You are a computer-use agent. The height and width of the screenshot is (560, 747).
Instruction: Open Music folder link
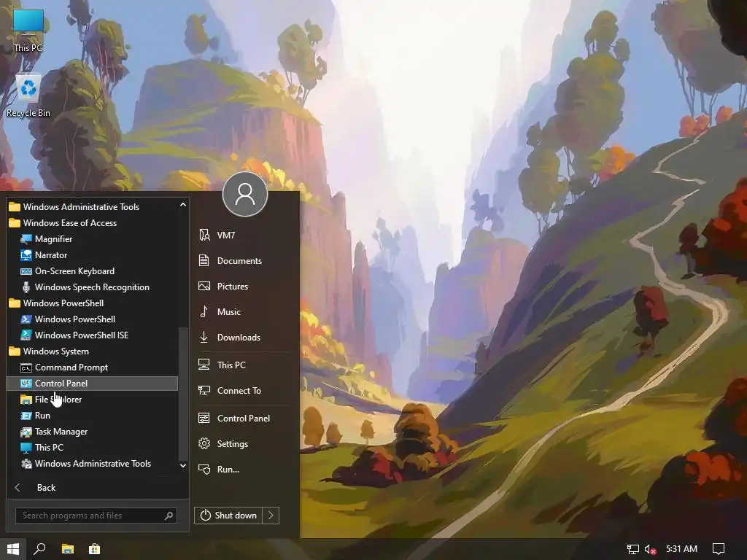pyautogui.click(x=244, y=312)
